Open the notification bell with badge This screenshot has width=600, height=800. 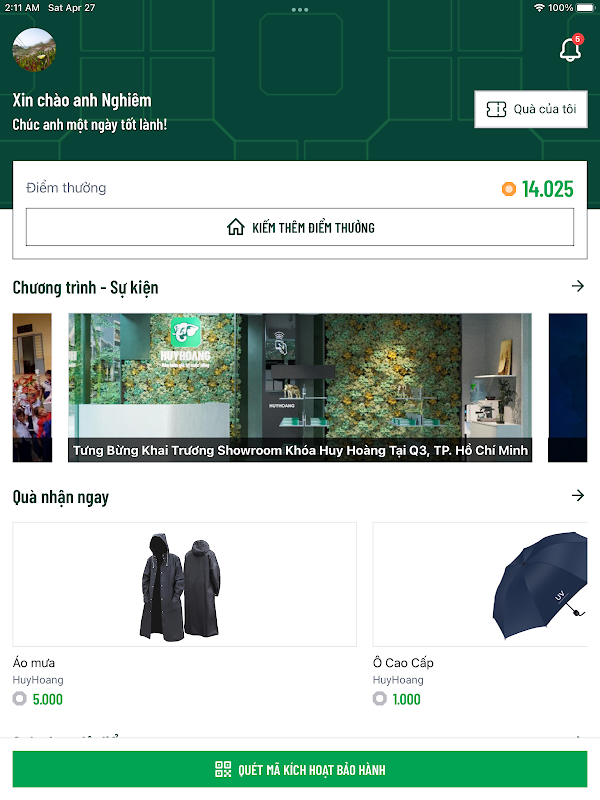point(570,49)
